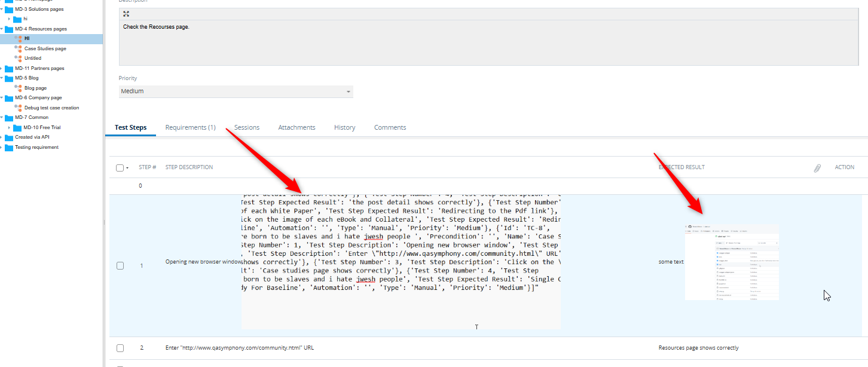Toggle the select-all steps header checkbox
This screenshot has width=868, height=367.
pos(120,168)
